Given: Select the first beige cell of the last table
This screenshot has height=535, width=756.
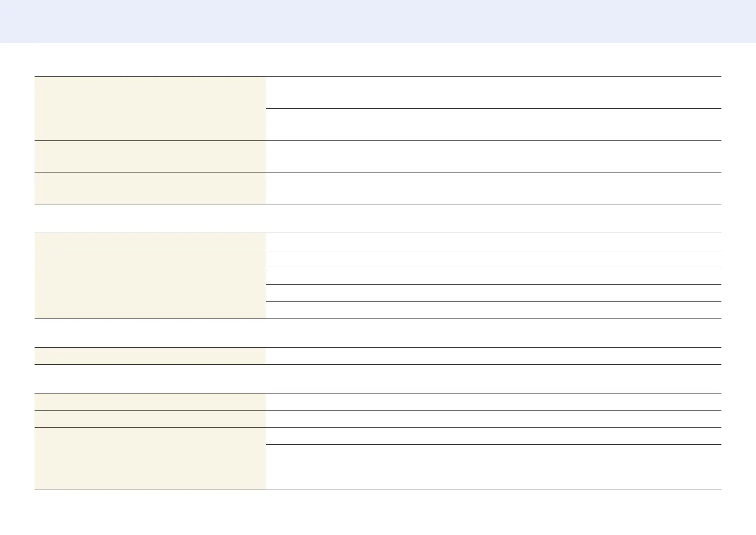Looking at the screenshot, I should [x=150, y=402].
